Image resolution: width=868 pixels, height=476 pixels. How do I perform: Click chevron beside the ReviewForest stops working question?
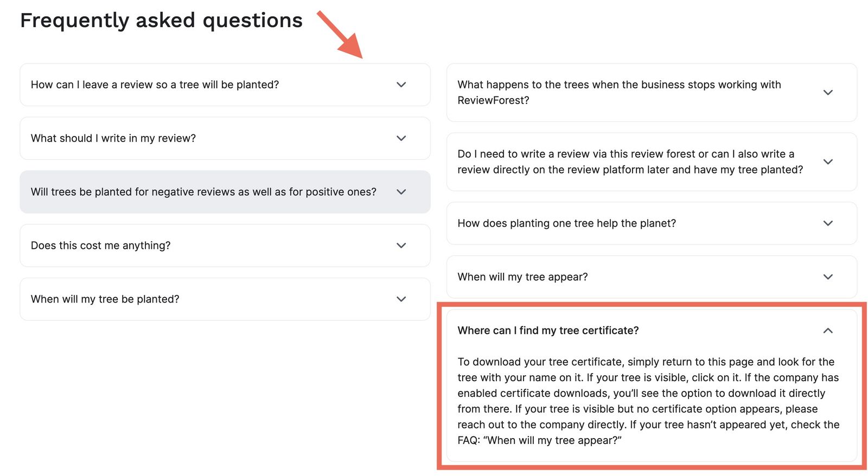(828, 93)
